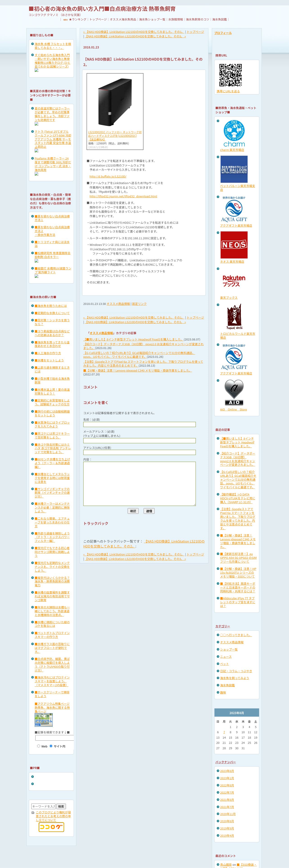Open the 趣味 category link
289x868 pixels.
[x=223, y=692]
